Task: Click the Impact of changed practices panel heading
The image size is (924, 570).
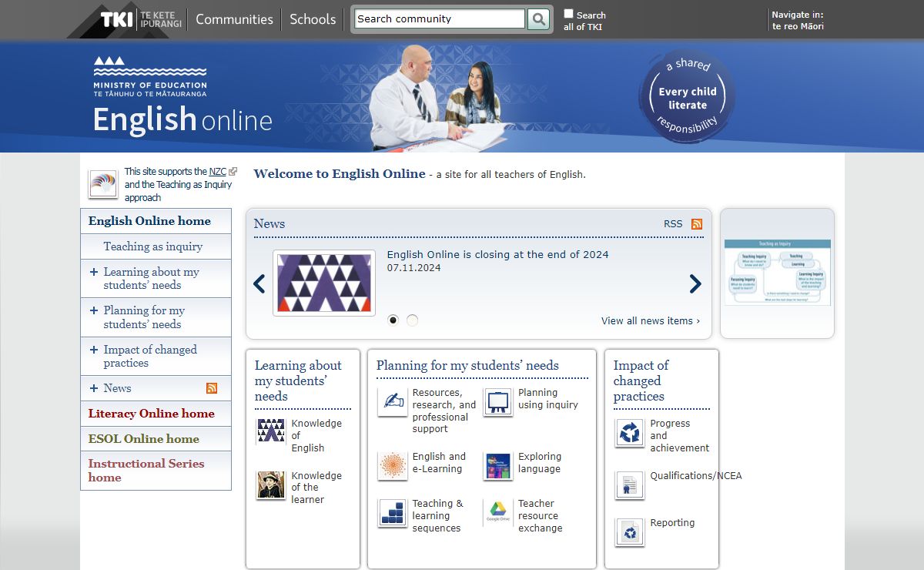Action: coord(641,381)
